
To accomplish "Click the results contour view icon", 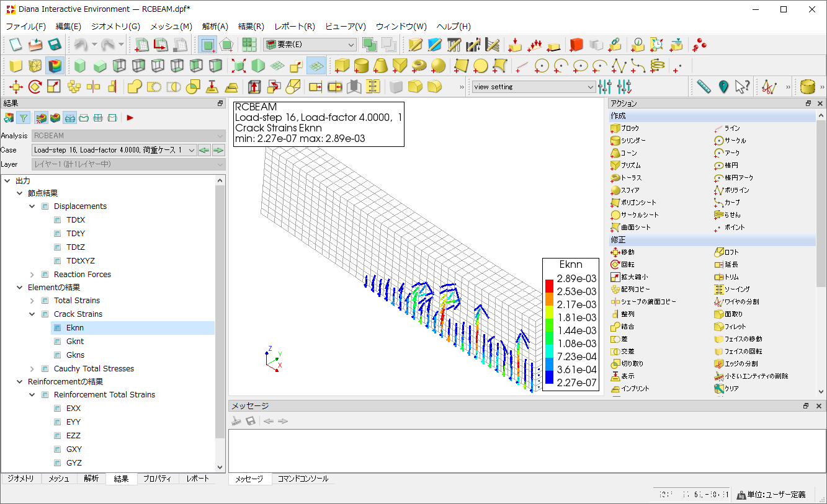I will pos(55,66).
